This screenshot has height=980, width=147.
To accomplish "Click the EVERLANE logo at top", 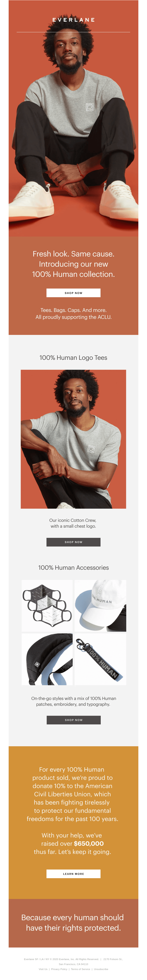I will (x=73, y=20).
